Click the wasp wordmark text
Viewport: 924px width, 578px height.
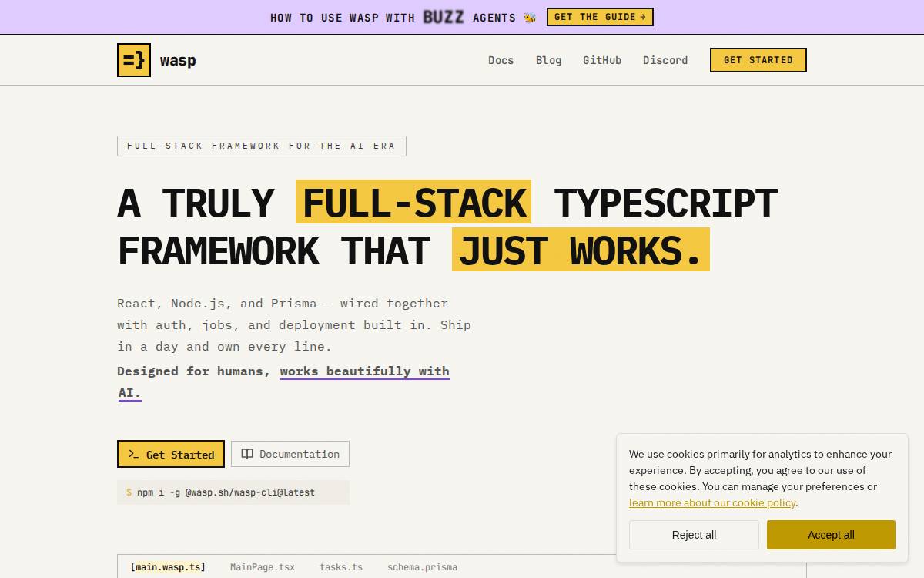point(178,60)
